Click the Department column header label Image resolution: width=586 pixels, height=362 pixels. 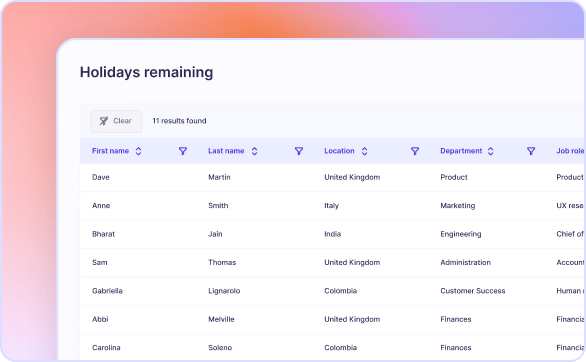point(461,151)
